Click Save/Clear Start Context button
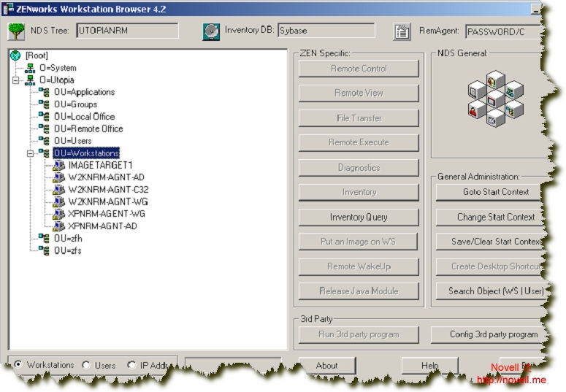 490,242
